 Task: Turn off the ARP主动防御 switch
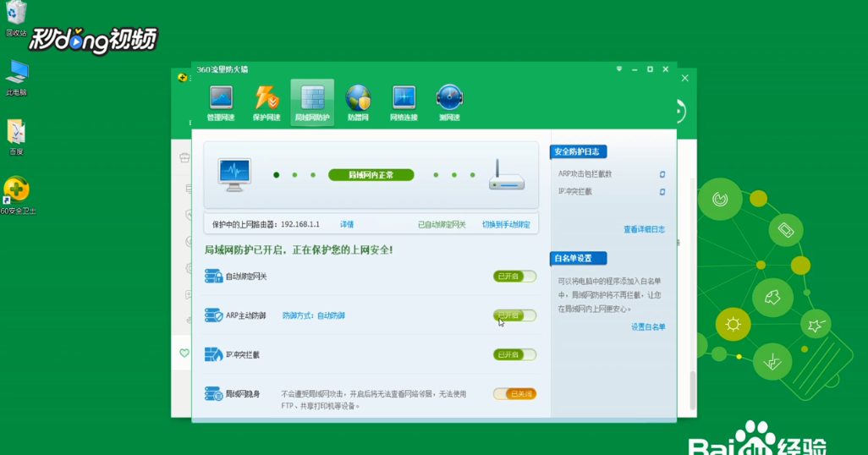[515, 315]
